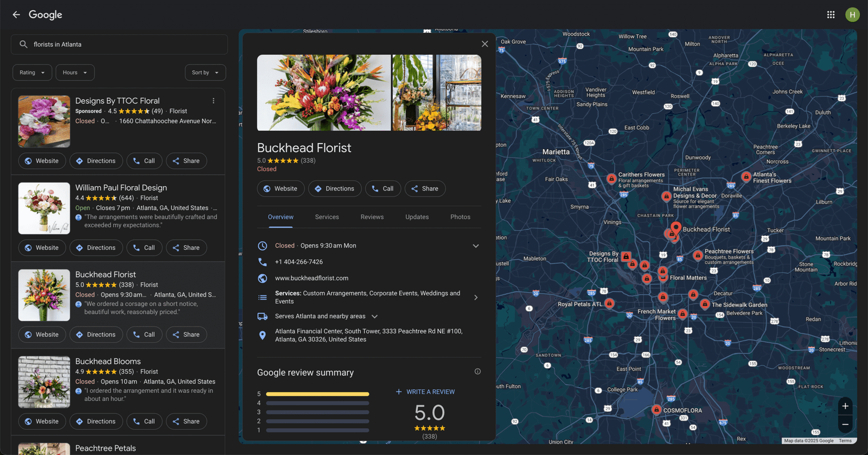Get Directions to Buckhead Blooms
This screenshot has width=868, height=455.
click(95, 421)
